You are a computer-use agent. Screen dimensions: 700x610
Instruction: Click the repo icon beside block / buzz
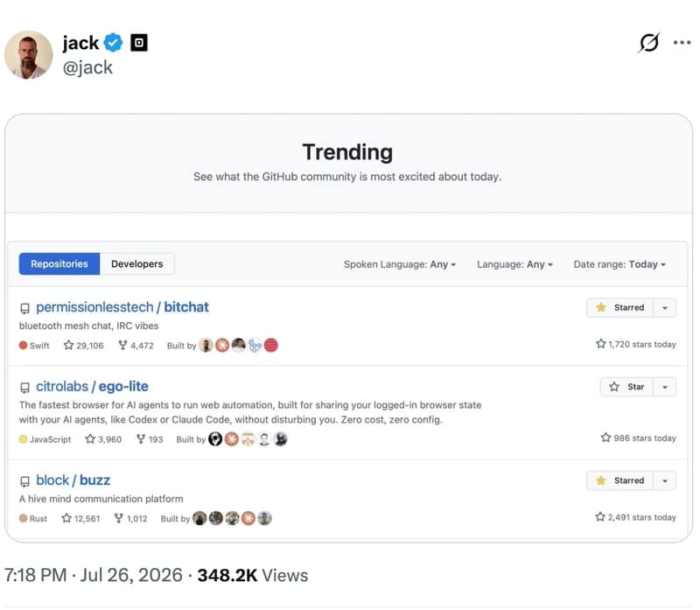[x=25, y=481]
